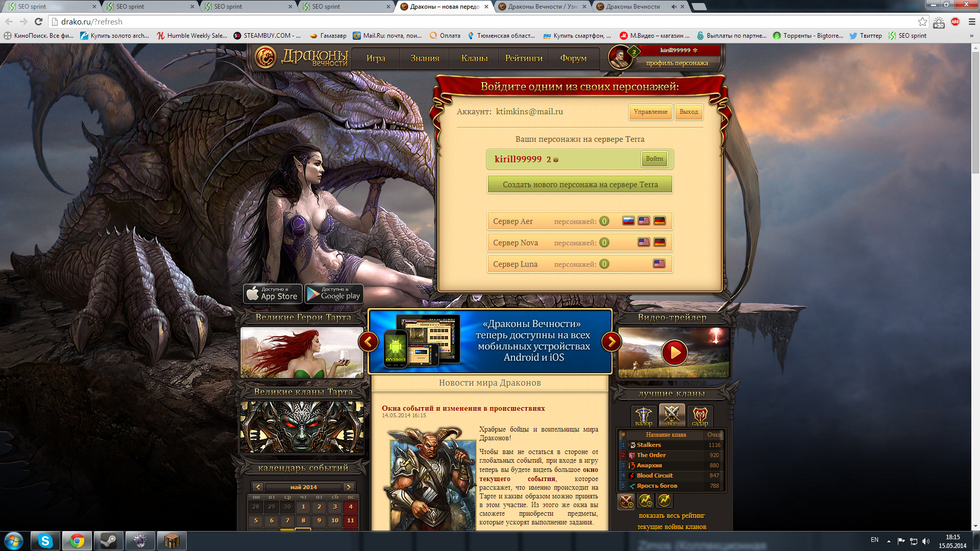Screen dimensions: 980x551
Task: Select the Сервер Aer row
Action: coord(580,221)
